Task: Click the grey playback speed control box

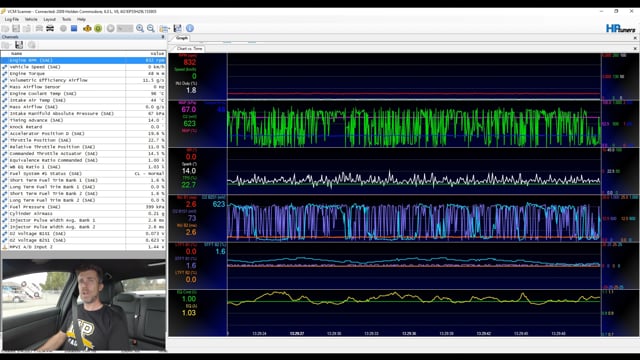Action: 125,28
